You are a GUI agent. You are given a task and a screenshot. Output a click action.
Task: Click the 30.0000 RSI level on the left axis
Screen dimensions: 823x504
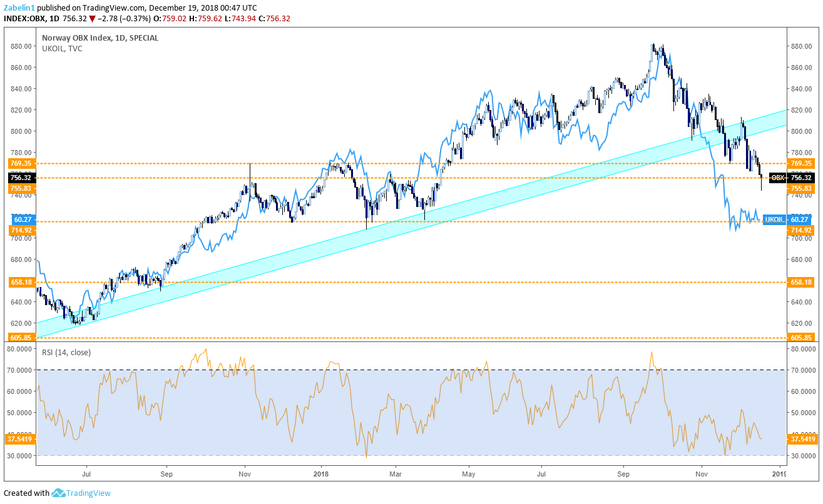point(19,456)
